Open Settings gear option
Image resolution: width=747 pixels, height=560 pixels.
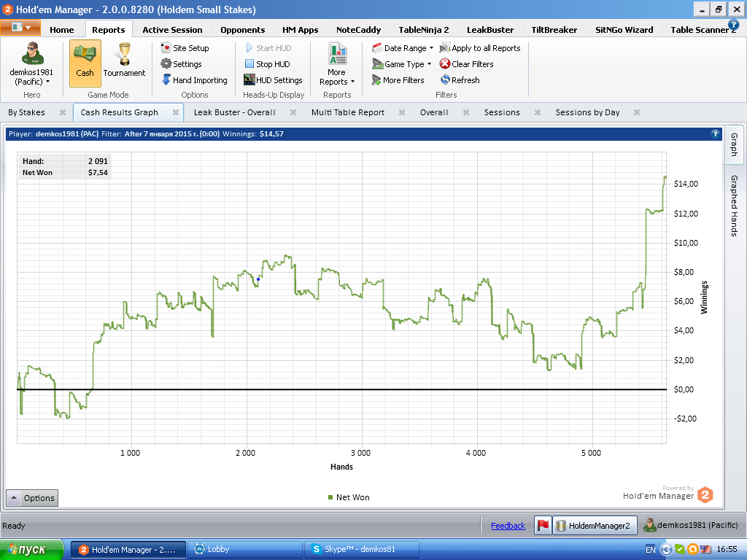(x=181, y=64)
